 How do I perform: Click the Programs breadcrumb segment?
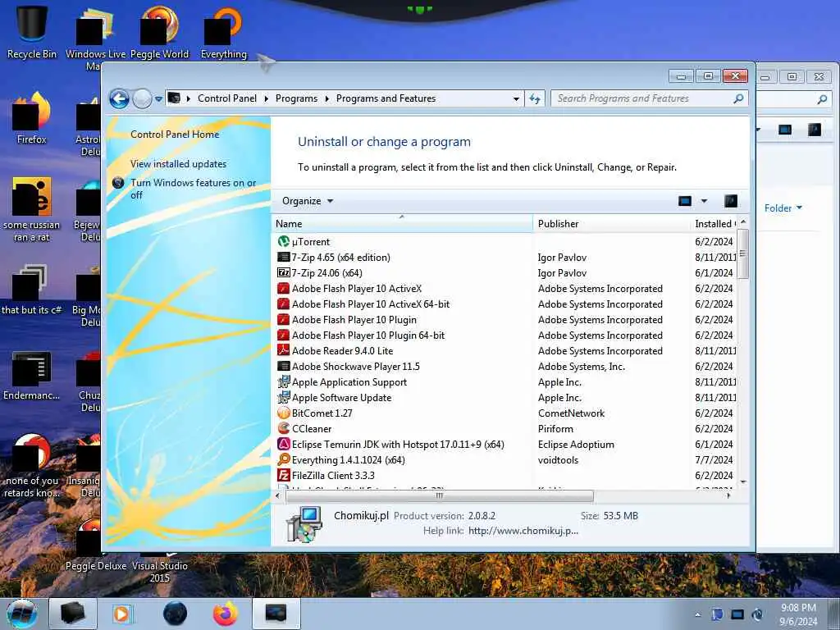point(296,98)
